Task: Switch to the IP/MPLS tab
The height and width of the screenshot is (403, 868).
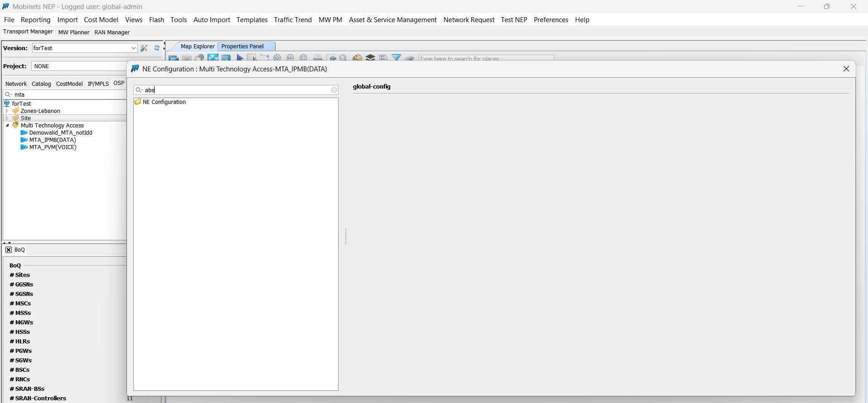Action: click(x=98, y=84)
